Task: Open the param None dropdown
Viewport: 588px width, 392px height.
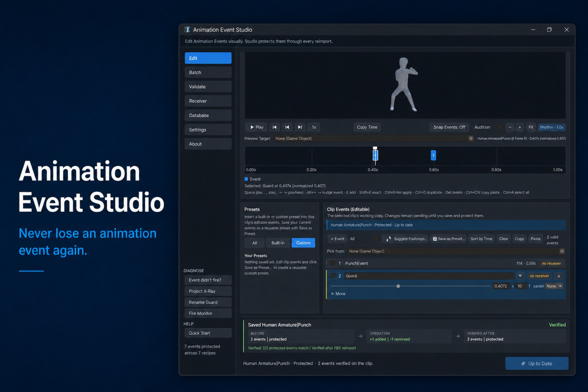Action: [554, 286]
